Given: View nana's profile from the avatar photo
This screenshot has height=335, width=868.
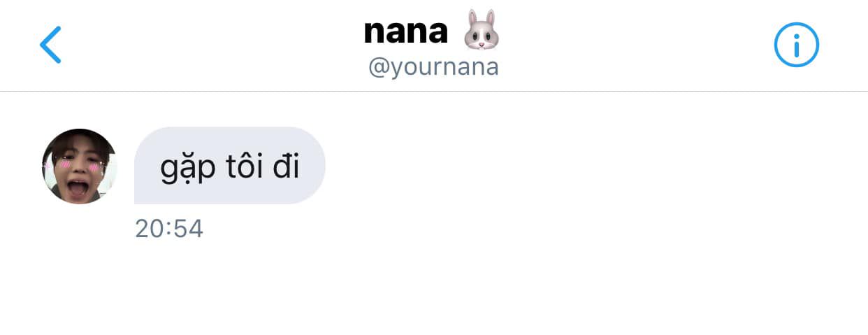Looking at the screenshot, I should coord(79,166).
